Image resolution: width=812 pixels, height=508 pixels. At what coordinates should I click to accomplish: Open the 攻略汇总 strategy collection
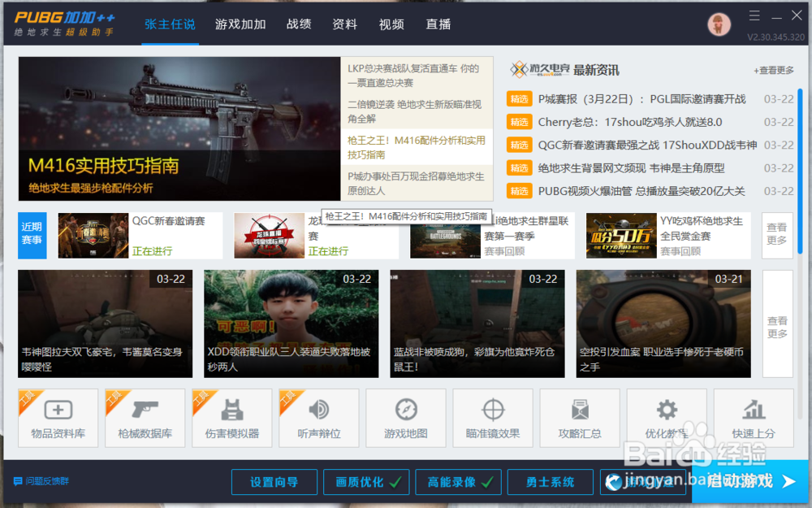tap(579, 418)
